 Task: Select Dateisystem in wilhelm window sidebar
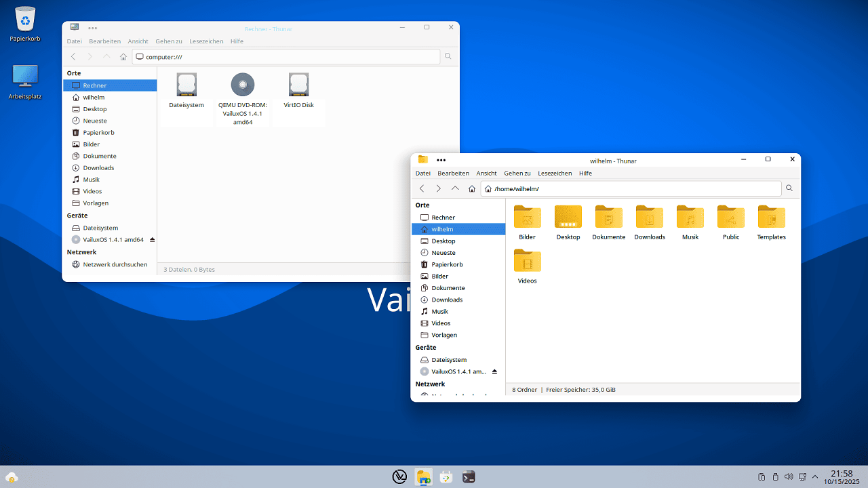(x=458, y=360)
